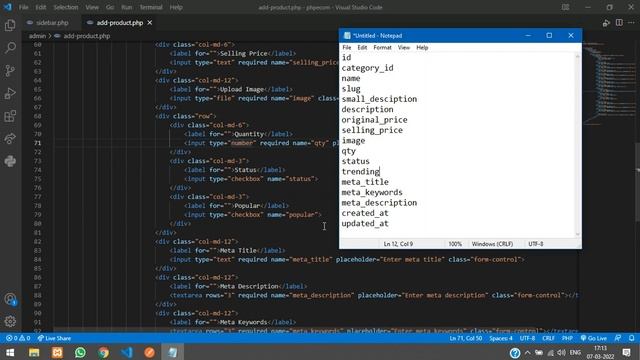Open the PHP language mode selector
Viewport: 640px width, 360px height.
point(567,338)
